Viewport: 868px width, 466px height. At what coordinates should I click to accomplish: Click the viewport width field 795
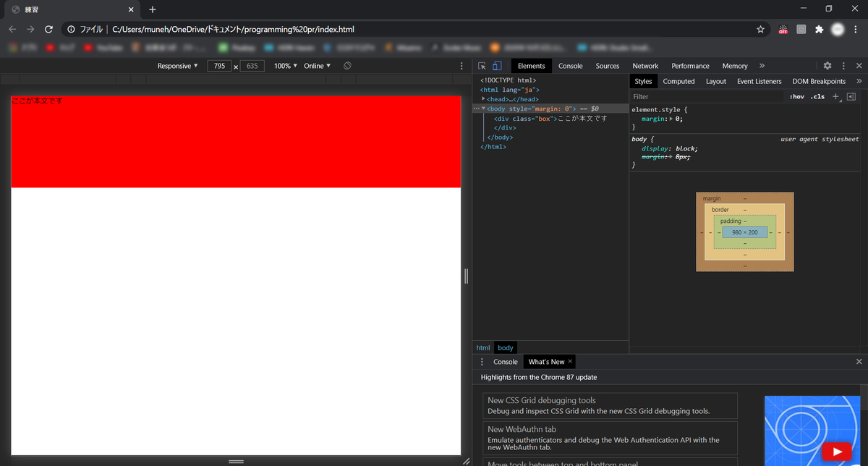pos(219,66)
